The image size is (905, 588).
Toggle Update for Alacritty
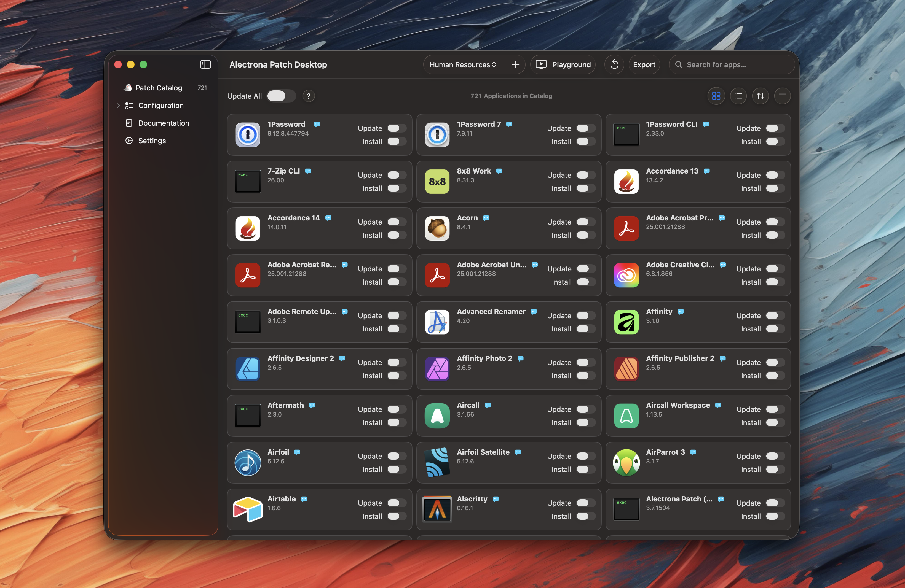point(586,503)
